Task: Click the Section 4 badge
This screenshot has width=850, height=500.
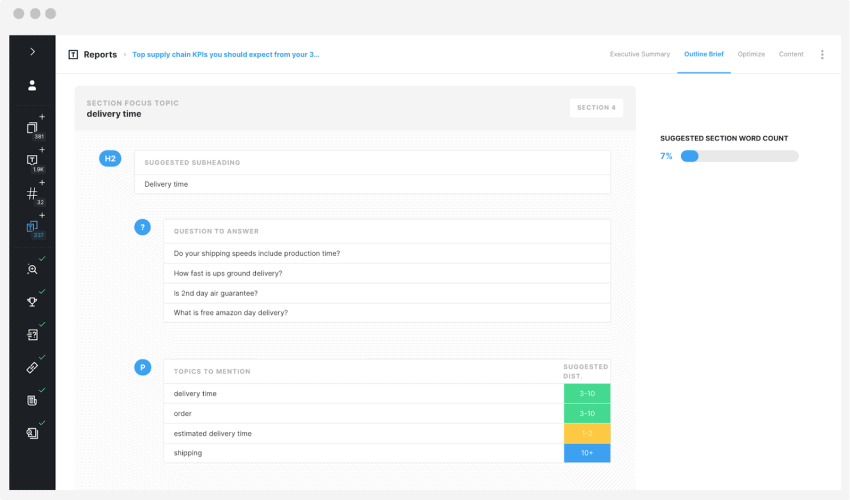Action: point(596,107)
